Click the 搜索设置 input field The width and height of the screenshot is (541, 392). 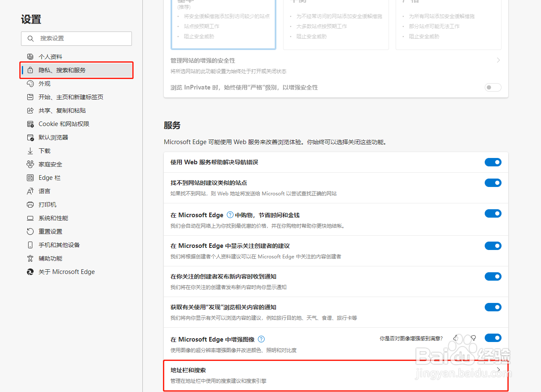[x=76, y=39]
